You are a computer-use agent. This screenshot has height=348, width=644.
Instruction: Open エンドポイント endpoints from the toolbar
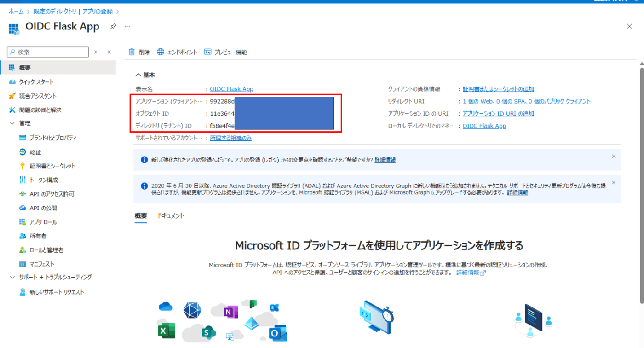(177, 52)
